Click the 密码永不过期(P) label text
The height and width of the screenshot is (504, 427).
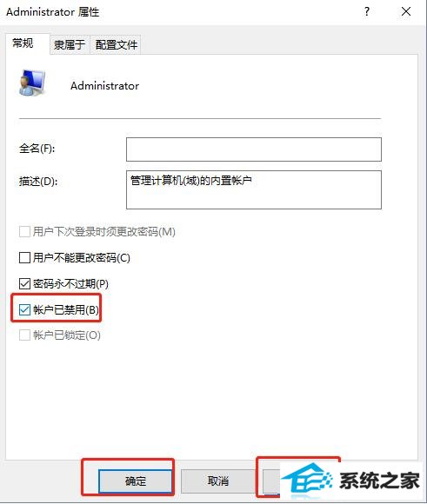(x=70, y=284)
